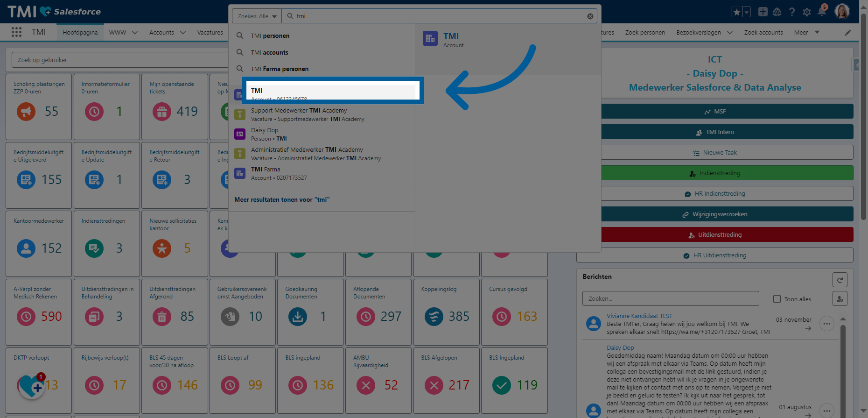
Task: Refresh the Berichten panel
Action: [840, 280]
